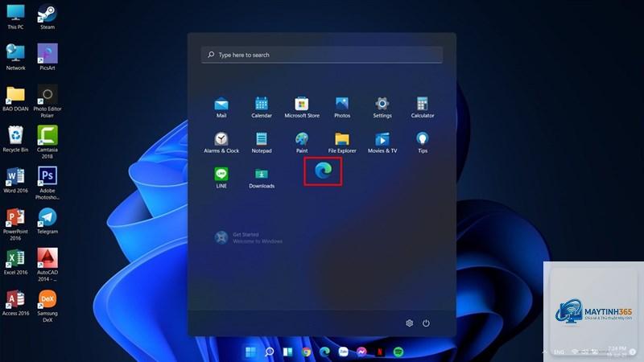The height and width of the screenshot is (362, 644).
Task: Select the Network desktop icon
Action: click(x=15, y=57)
